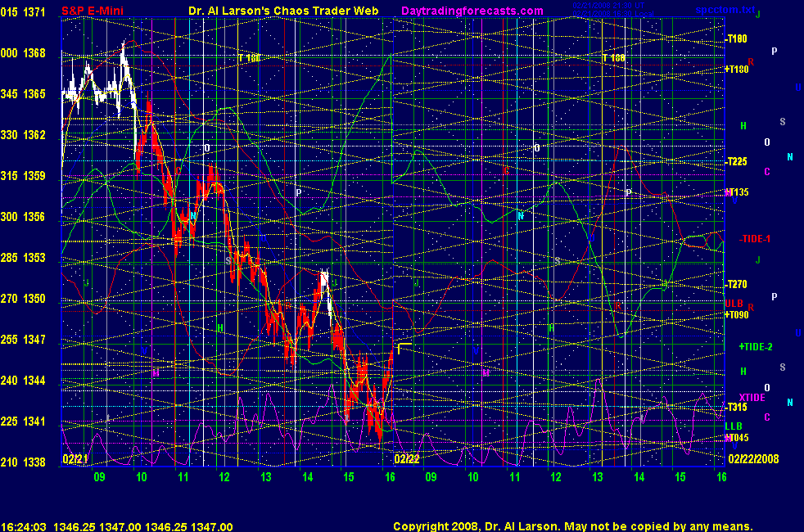This screenshot has height=532, width=804.
Task: Click the red "-TIDE-1" legend label
Action: (x=755, y=239)
